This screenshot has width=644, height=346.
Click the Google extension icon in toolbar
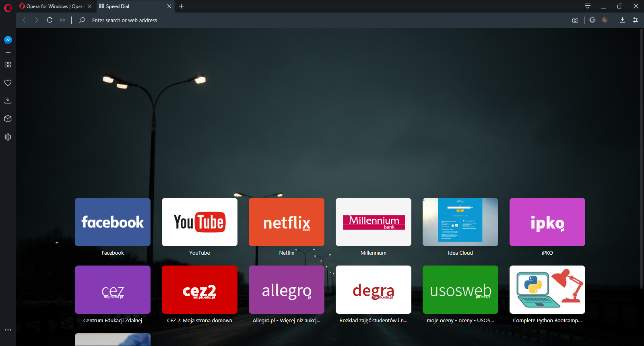tap(592, 20)
